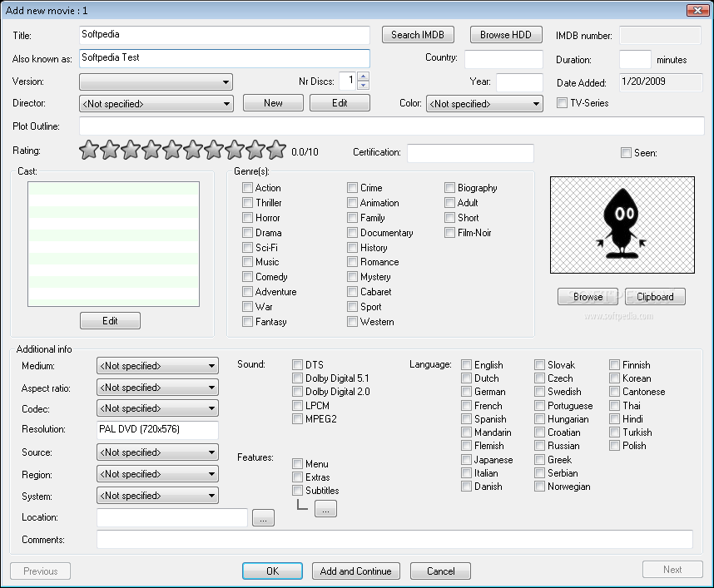
Task: Select the Polish language checkbox
Action: point(614,445)
